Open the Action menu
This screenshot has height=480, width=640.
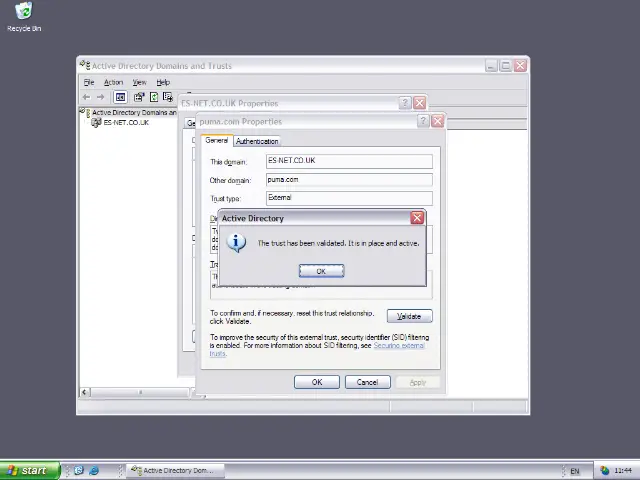(x=113, y=82)
